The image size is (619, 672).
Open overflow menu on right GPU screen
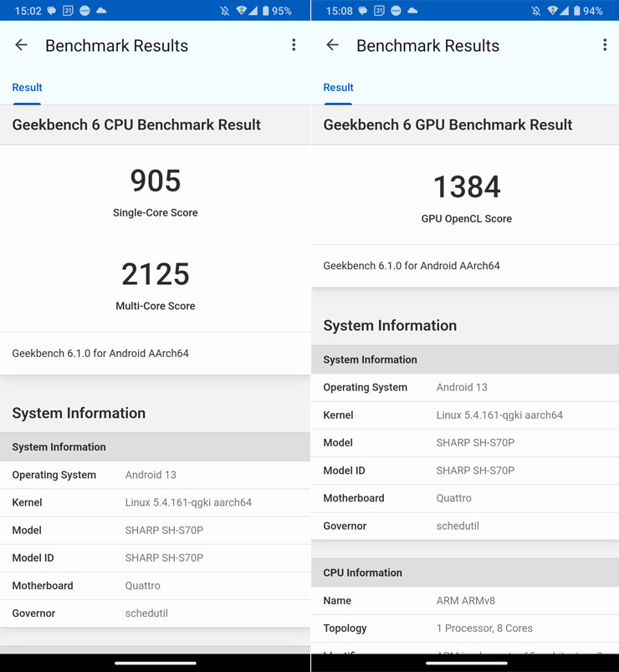[x=605, y=45]
